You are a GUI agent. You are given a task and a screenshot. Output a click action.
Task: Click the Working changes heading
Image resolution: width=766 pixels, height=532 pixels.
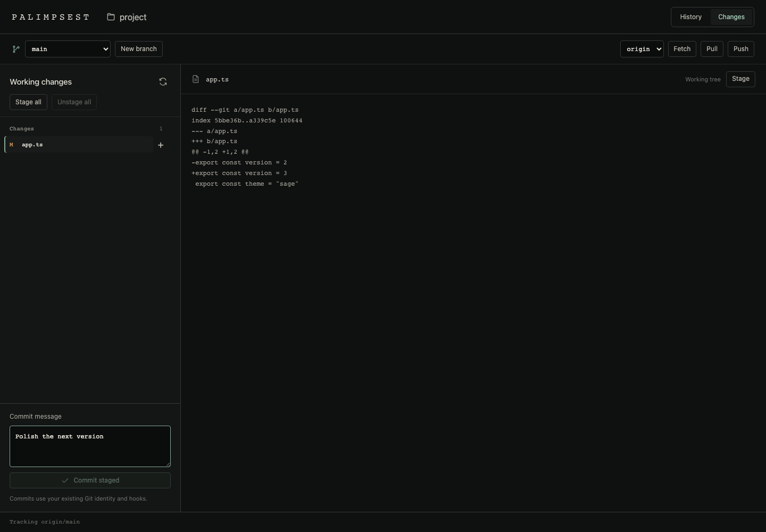pyautogui.click(x=40, y=82)
